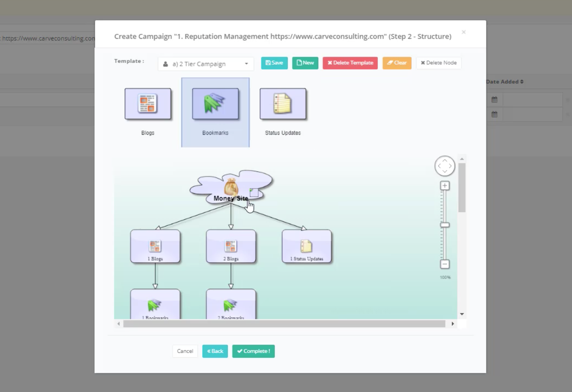
Task: Zoom out with the minus button
Action: [x=445, y=264]
